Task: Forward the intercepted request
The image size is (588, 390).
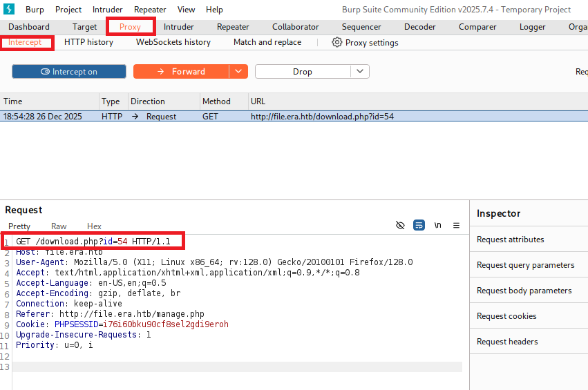Action: coord(180,72)
